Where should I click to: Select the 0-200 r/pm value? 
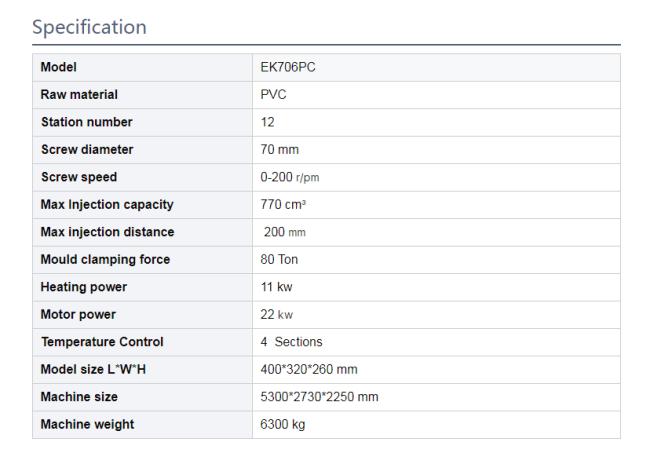coord(290,177)
